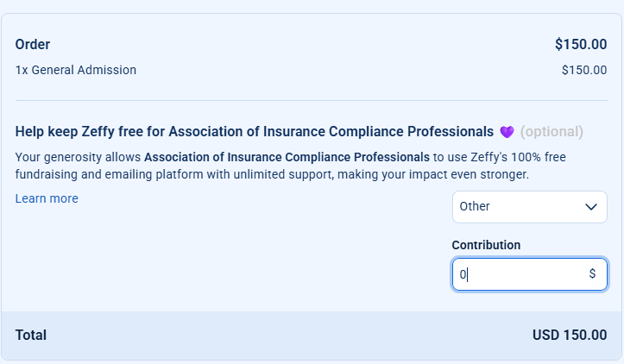Click the dollar sign in Contribution field

pos(592,274)
